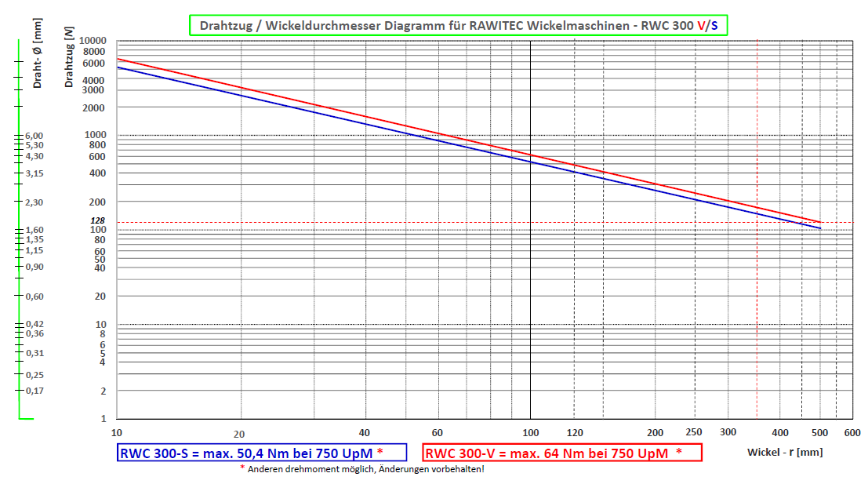This screenshot has height=484, width=868.
Task: Click the '500' Wickel radius axis value
Action: click(x=820, y=433)
